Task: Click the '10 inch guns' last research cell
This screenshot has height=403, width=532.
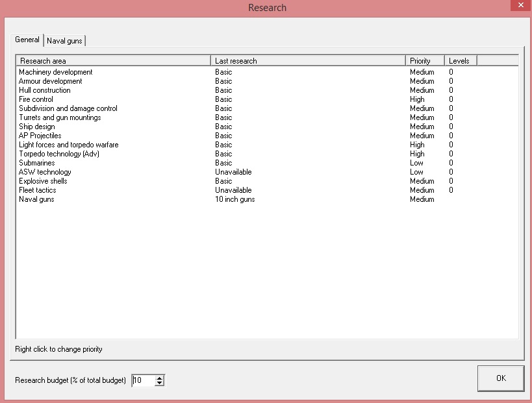Action: pos(234,199)
